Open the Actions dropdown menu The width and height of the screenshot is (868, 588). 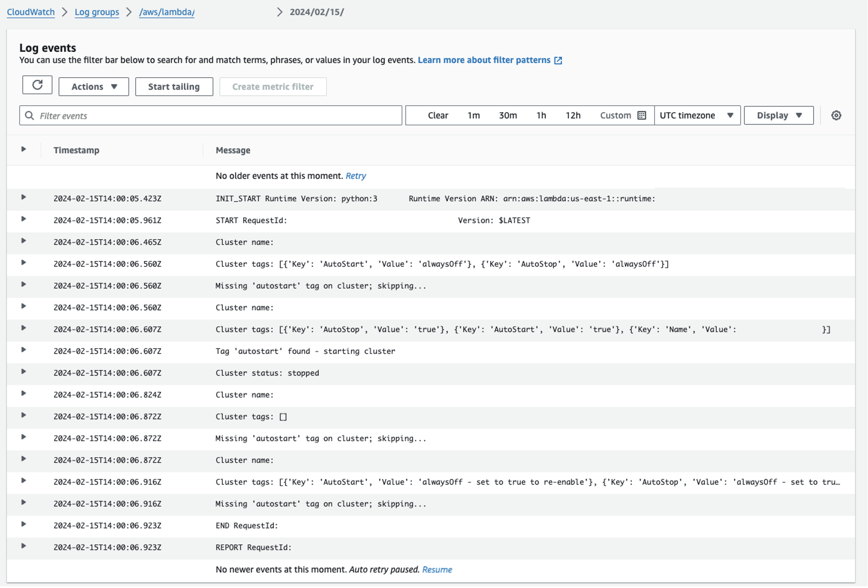[94, 87]
